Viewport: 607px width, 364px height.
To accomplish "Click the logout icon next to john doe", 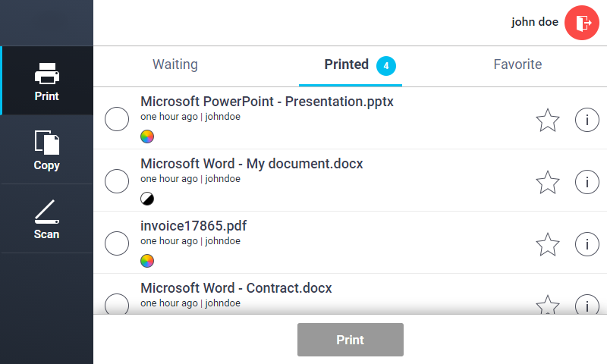I will 582,22.
